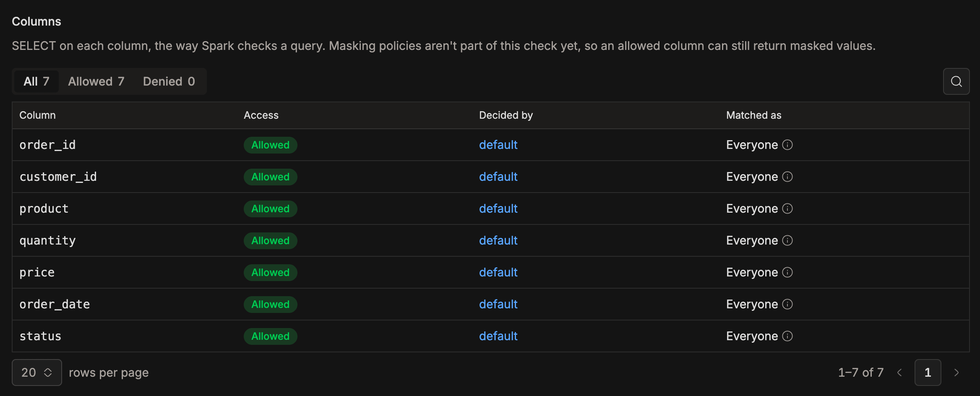
Task: Click page 1 button
Action: tap(928, 373)
